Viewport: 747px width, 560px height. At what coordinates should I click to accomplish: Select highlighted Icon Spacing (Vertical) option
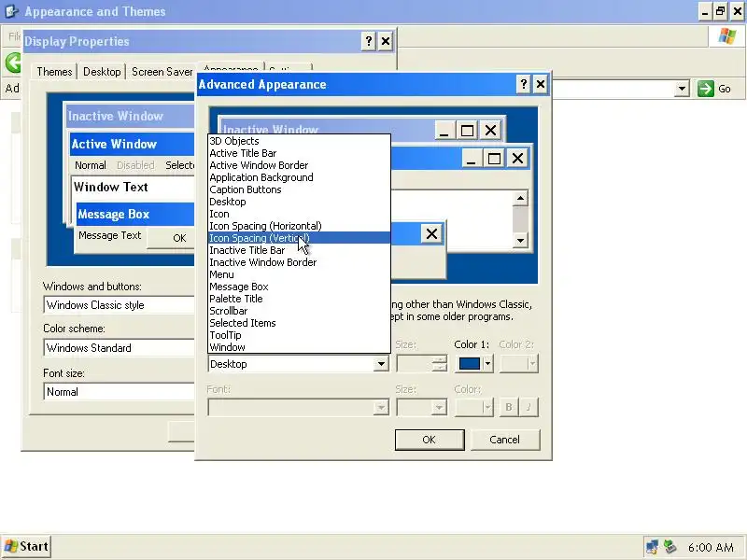click(x=299, y=238)
